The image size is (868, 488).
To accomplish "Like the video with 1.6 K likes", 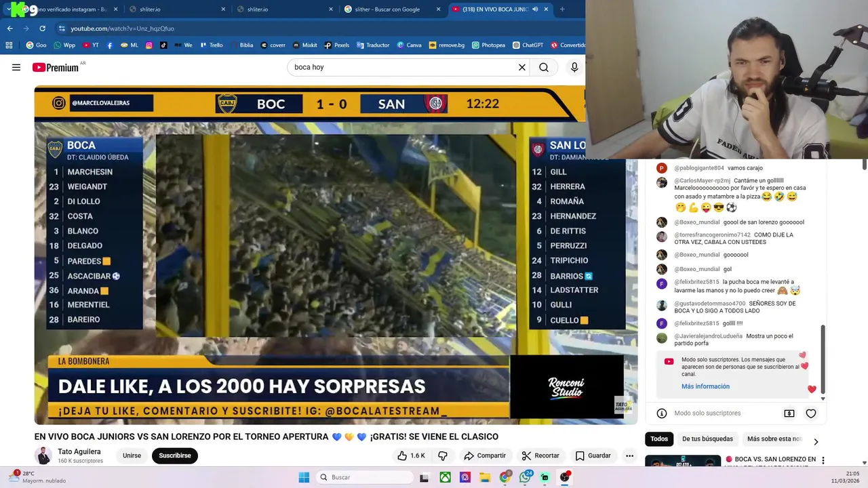I will tap(411, 455).
